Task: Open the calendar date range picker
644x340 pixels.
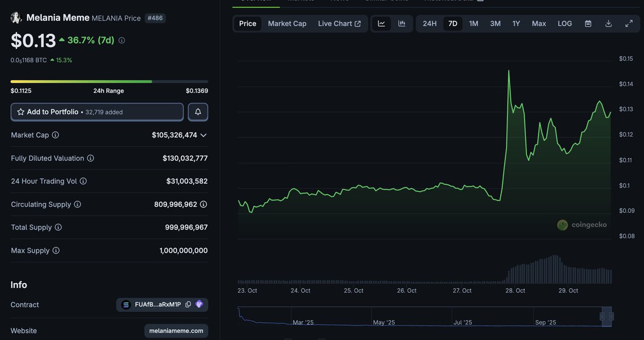Action: [x=588, y=24]
